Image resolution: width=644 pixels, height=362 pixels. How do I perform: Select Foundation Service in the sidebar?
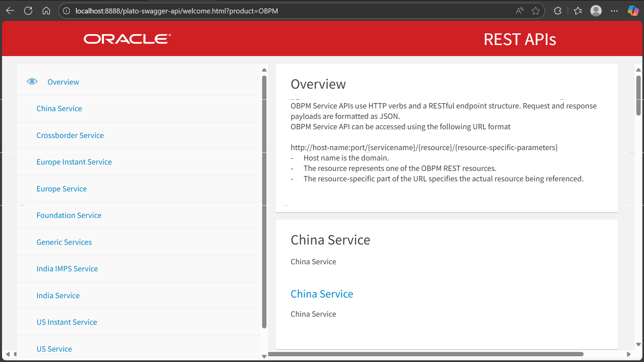[x=69, y=215]
